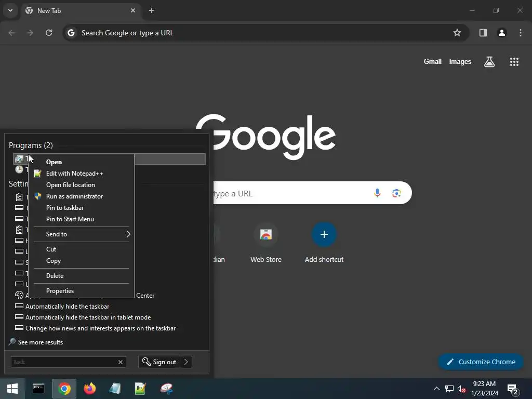Select the New Tab tab
Viewport: 532px width, 399px height.
pyautogui.click(x=81, y=10)
